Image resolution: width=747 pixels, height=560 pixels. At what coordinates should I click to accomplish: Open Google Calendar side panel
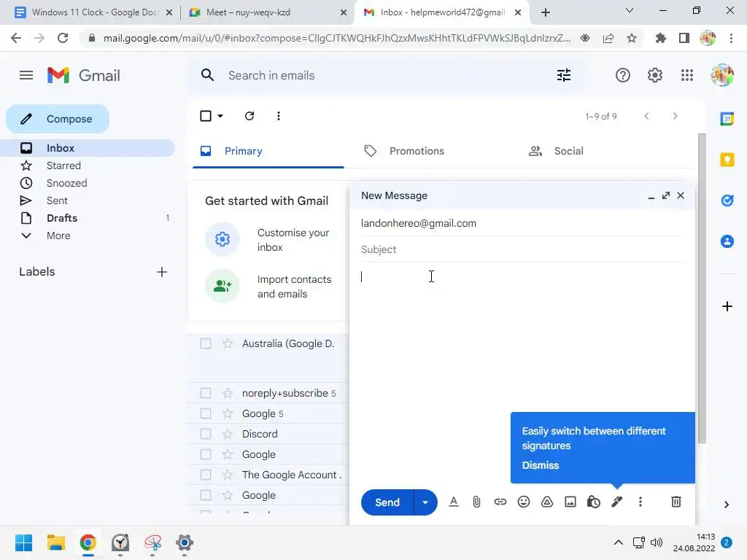[x=727, y=119]
